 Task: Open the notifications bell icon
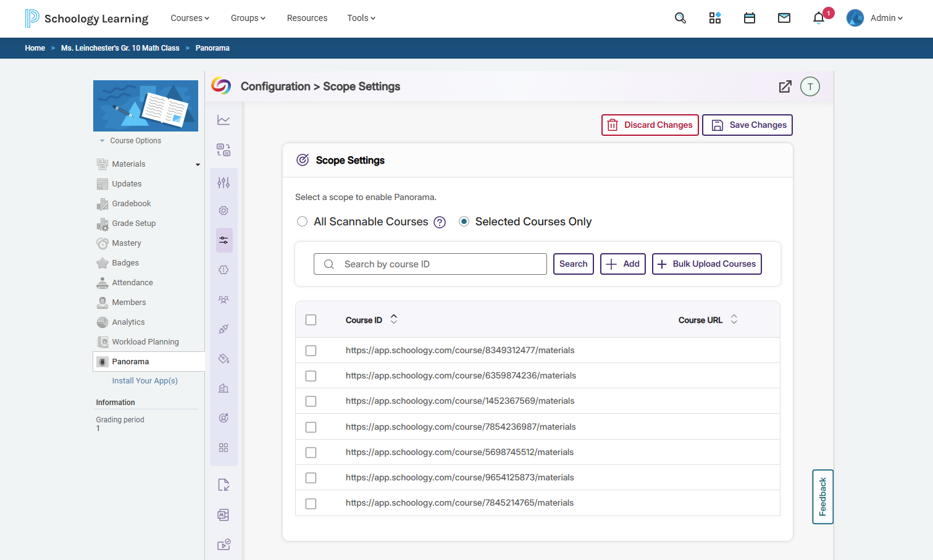(x=819, y=18)
